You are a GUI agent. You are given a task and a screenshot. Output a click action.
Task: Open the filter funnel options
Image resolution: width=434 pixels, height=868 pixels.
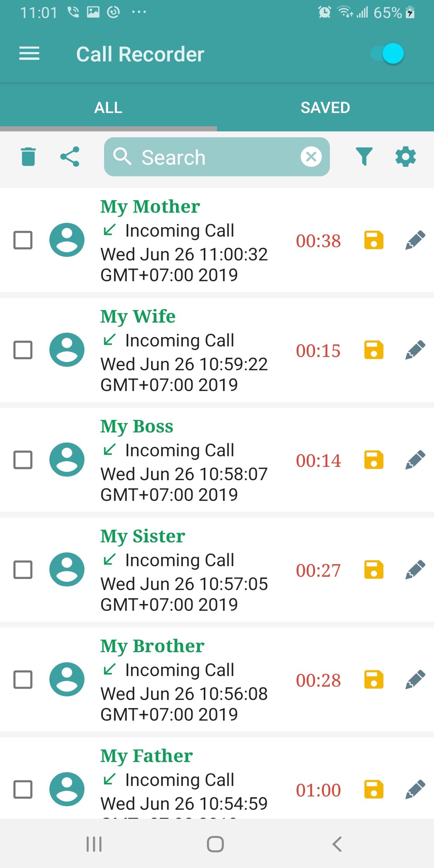coord(364,157)
